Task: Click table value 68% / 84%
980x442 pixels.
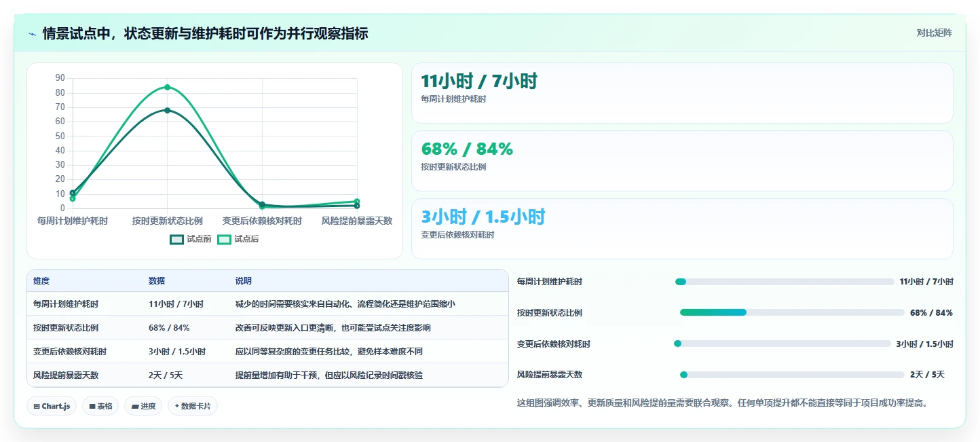Action: [169, 328]
